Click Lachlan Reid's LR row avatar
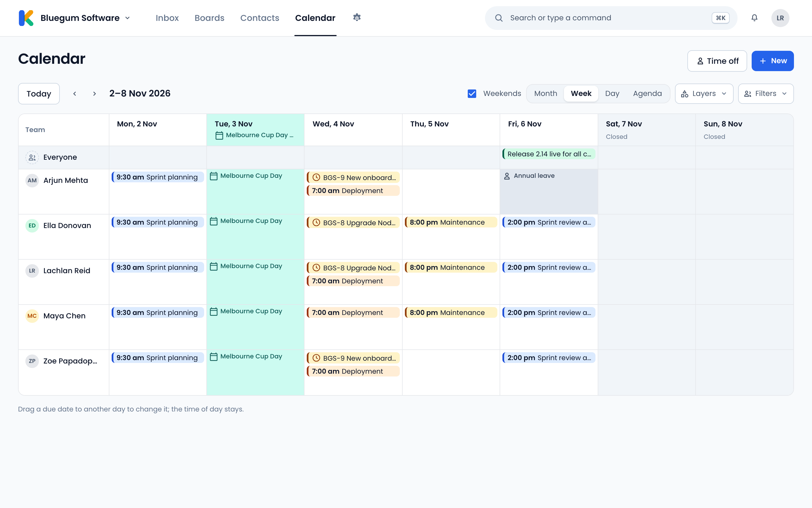This screenshot has height=508, width=812. (x=32, y=270)
